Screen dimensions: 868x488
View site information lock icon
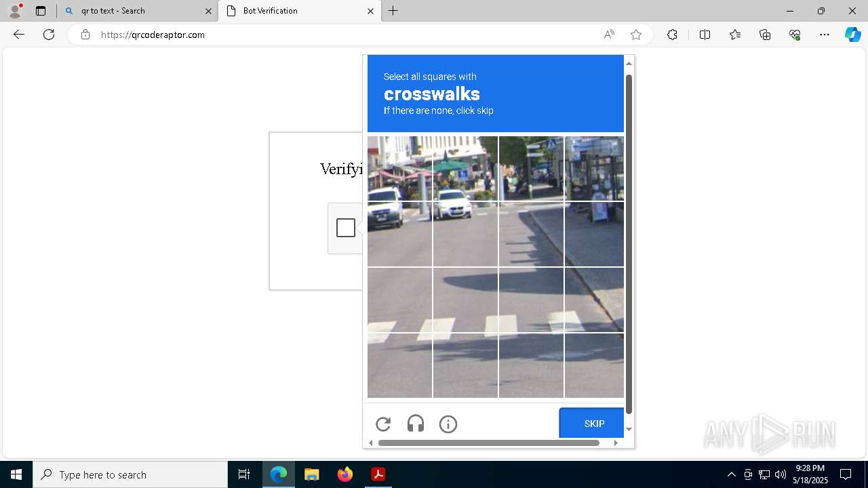click(85, 35)
